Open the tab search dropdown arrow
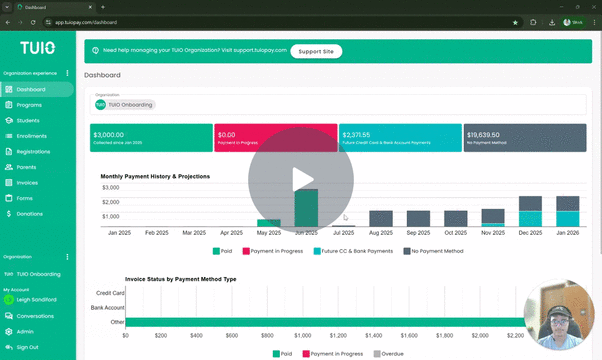Screen dimensions: 602x360 click(7, 7)
